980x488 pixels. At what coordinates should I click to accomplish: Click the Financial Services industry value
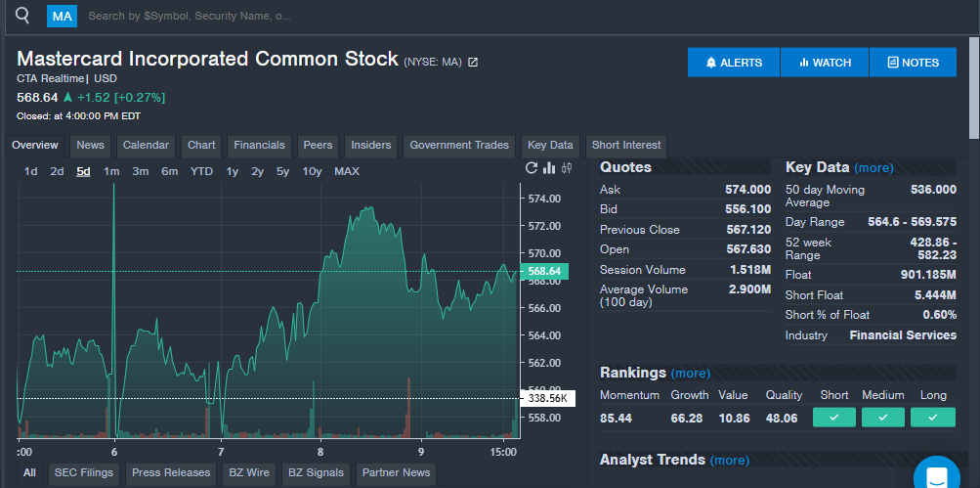click(x=903, y=335)
